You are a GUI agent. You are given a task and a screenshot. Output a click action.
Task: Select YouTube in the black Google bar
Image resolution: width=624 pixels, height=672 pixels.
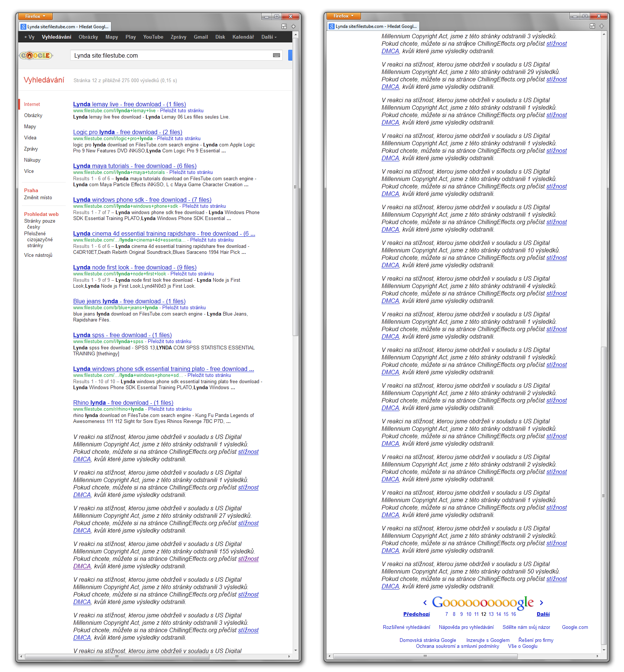(x=153, y=37)
